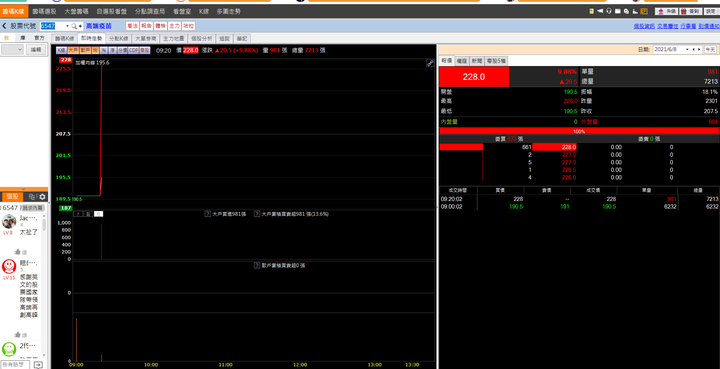This screenshot has height=369, width=720.
Task: Open the 自選股看盤 menu
Action: point(112,11)
